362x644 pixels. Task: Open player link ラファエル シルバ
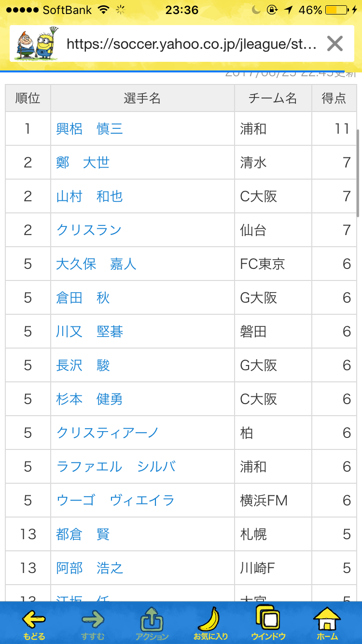pyautogui.click(x=116, y=467)
